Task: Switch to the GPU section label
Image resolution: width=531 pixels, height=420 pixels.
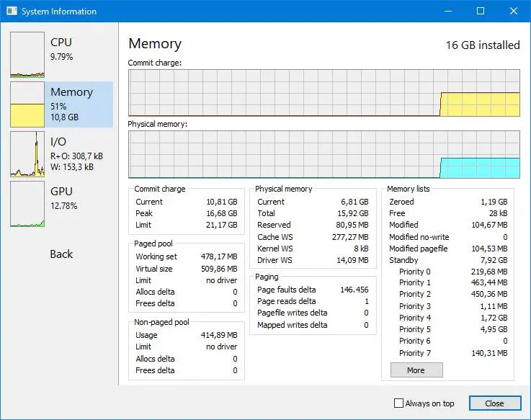Action: pos(61,192)
